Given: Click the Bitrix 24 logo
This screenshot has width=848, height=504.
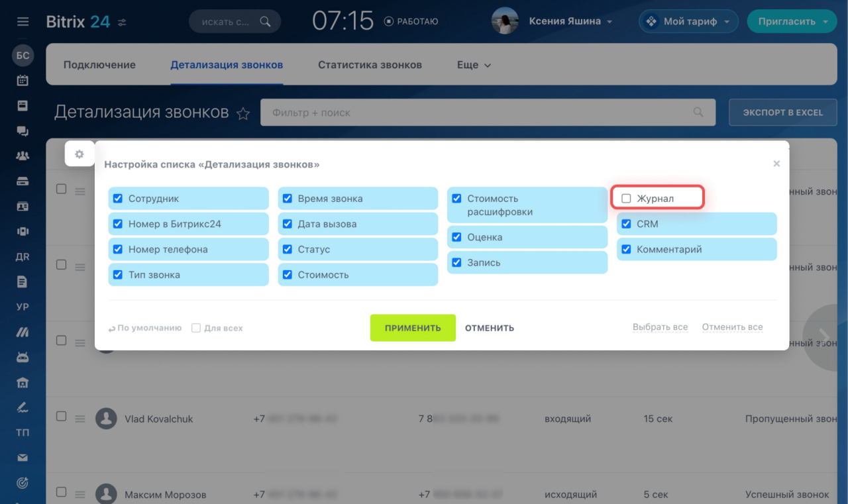Looking at the screenshot, I should click(x=78, y=22).
